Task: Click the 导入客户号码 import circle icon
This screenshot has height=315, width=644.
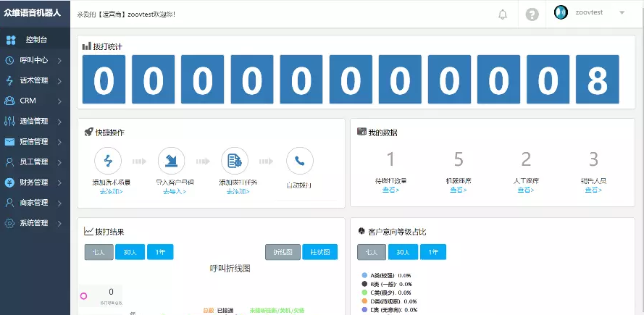Action: coord(171,161)
